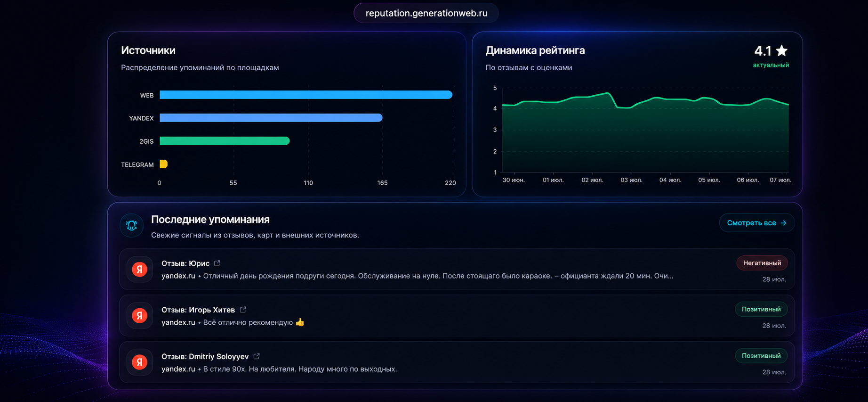This screenshot has height=402, width=868.
Task: Click the 03 июл. marker on rating chart
Action: click(x=631, y=180)
